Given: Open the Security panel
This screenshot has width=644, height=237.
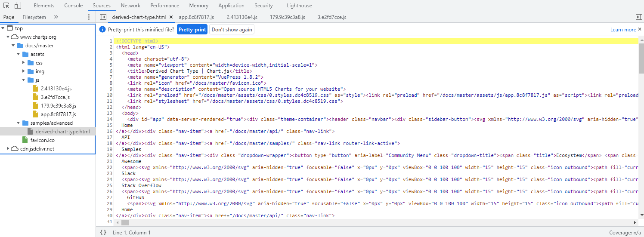Looking at the screenshot, I should pos(263,6).
